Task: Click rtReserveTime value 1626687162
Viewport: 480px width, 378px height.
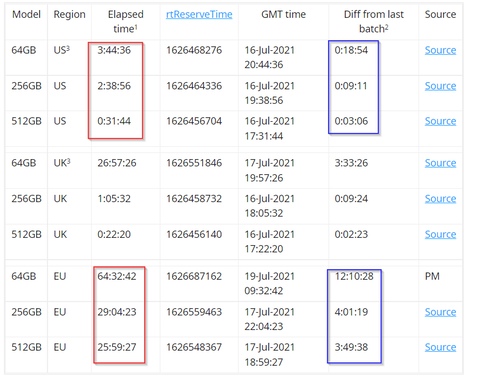Action: coord(194,276)
